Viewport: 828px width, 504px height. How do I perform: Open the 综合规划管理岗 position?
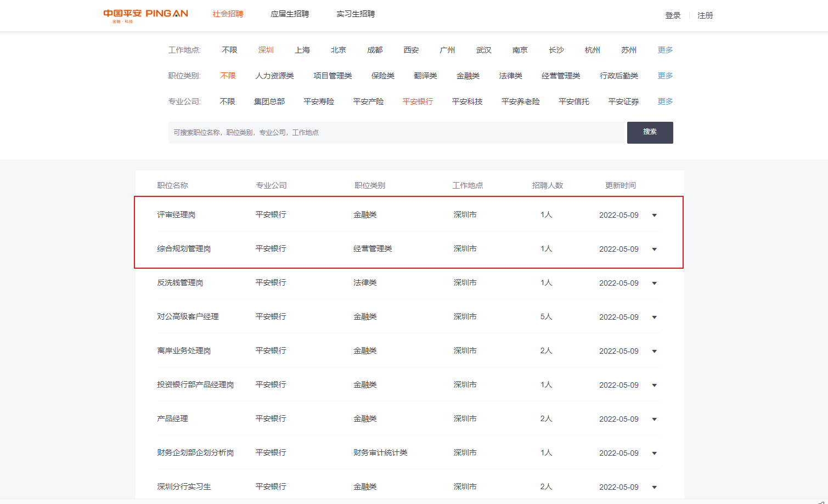[184, 249]
